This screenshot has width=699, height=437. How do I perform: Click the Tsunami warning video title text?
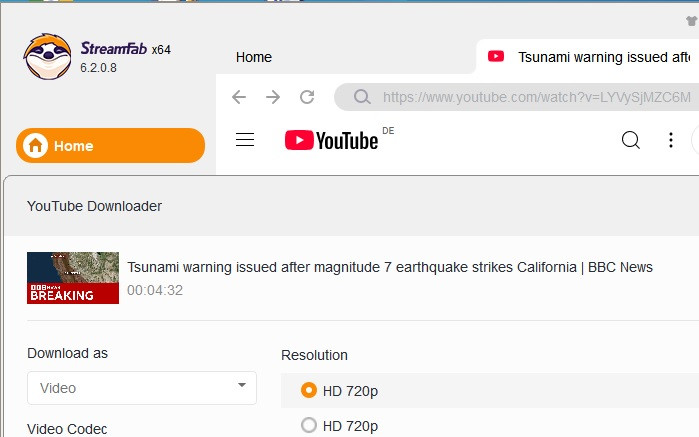click(x=390, y=267)
